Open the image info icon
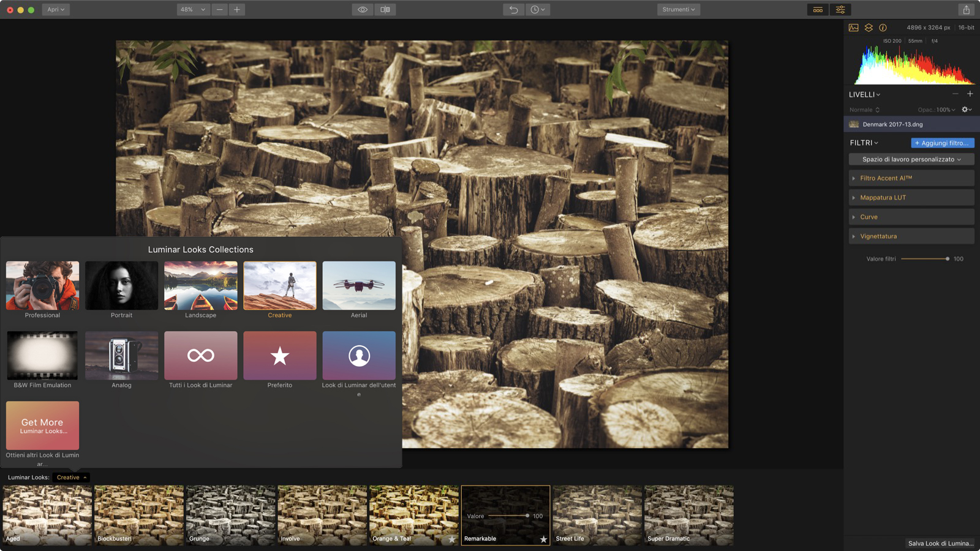Screen dimensions: 980x551 pos(883,28)
